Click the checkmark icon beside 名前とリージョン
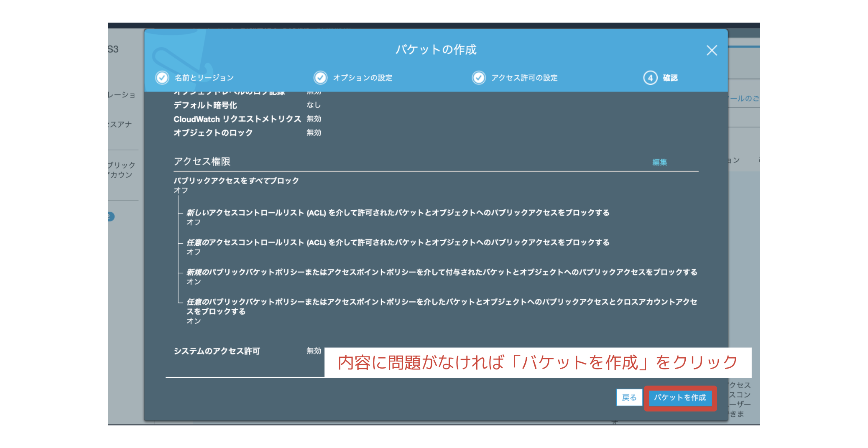This screenshot has height=448, width=868. coord(162,78)
